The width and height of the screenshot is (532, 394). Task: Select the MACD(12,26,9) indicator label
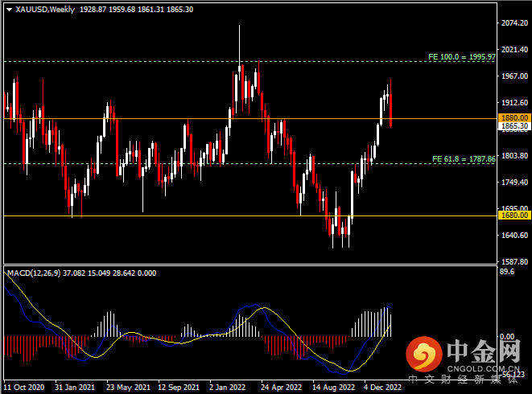pyautogui.click(x=40, y=273)
